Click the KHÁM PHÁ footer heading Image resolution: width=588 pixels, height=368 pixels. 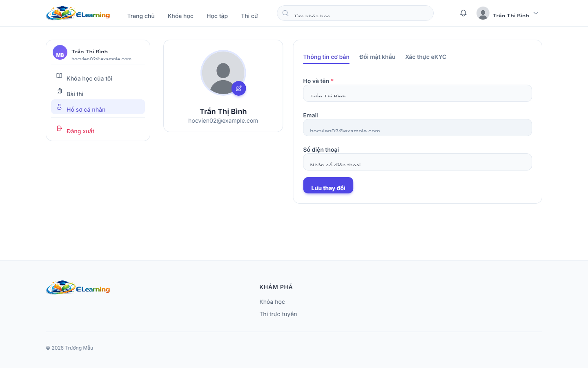coord(276,287)
